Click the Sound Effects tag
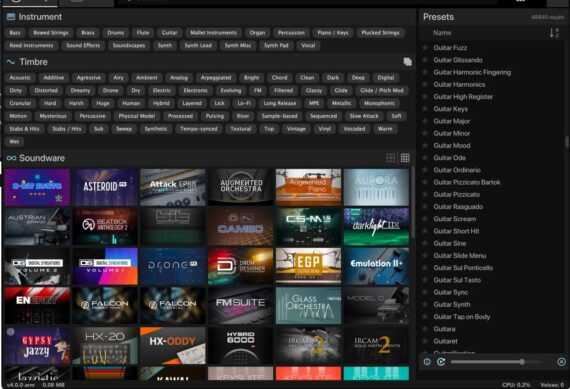Image resolution: width=570 pixels, height=389 pixels. [83, 45]
